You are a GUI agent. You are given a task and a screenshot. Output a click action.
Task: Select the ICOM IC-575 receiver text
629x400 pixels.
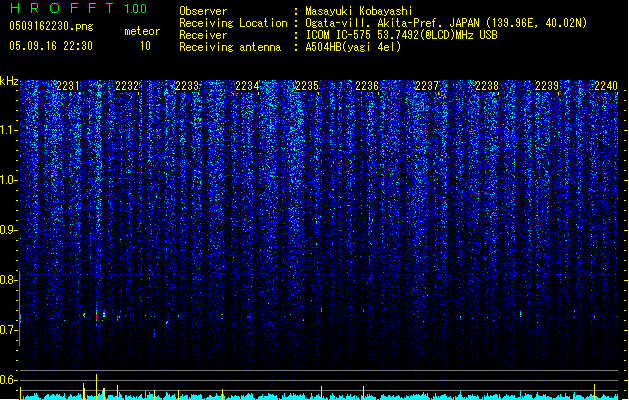click(x=401, y=35)
